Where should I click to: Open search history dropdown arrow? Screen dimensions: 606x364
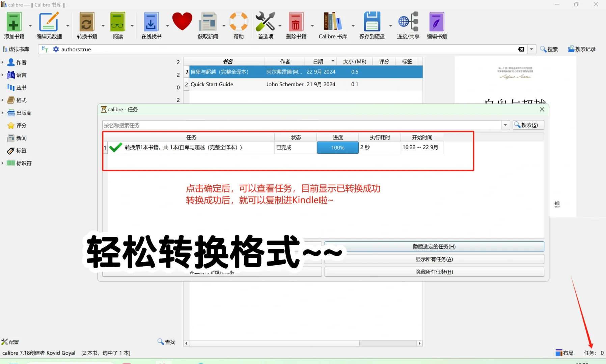point(531,49)
